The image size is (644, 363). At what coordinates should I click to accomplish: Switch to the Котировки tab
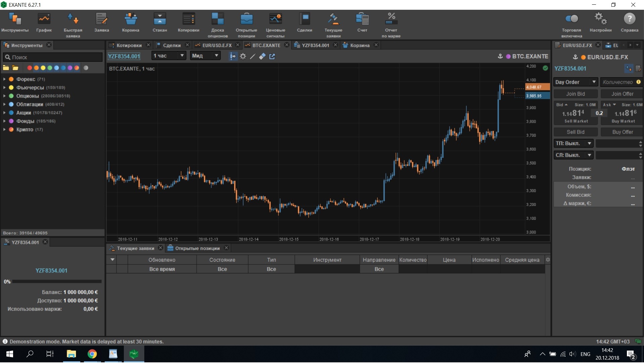click(129, 45)
